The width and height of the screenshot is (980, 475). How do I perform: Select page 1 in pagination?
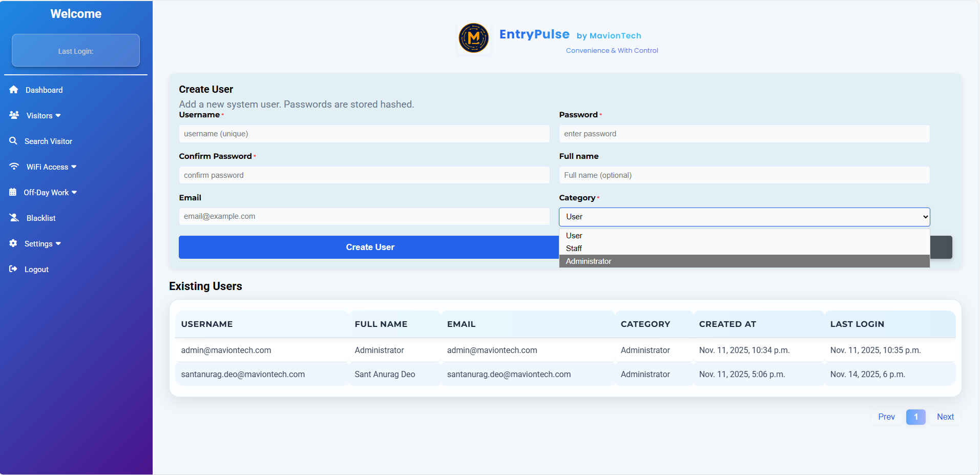(915, 417)
